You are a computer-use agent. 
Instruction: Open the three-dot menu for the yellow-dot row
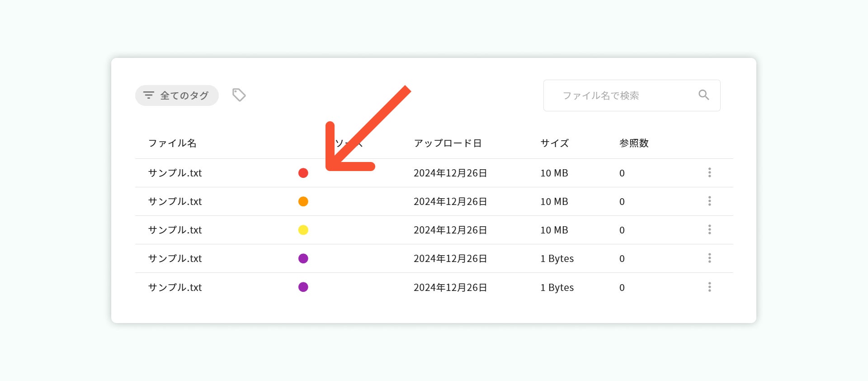pos(709,229)
